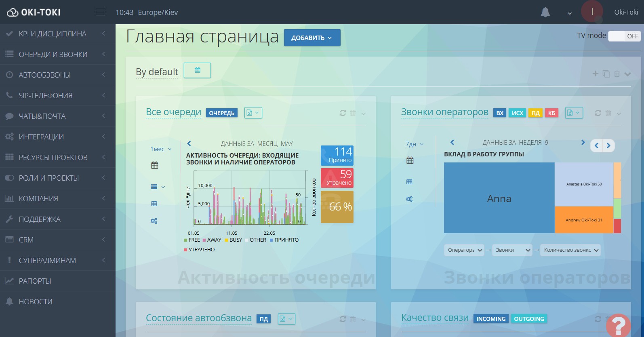
Task: Open settings gears in Звонки операторов widget
Action: (x=409, y=199)
